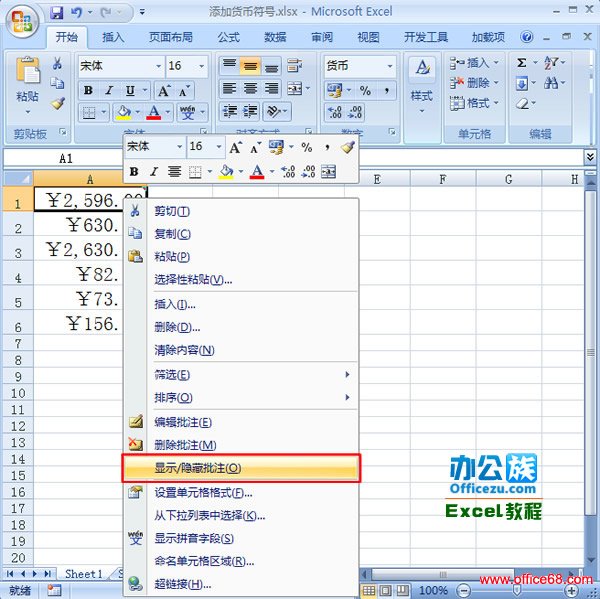Click Clear eraser icon in editing group

tap(522, 103)
